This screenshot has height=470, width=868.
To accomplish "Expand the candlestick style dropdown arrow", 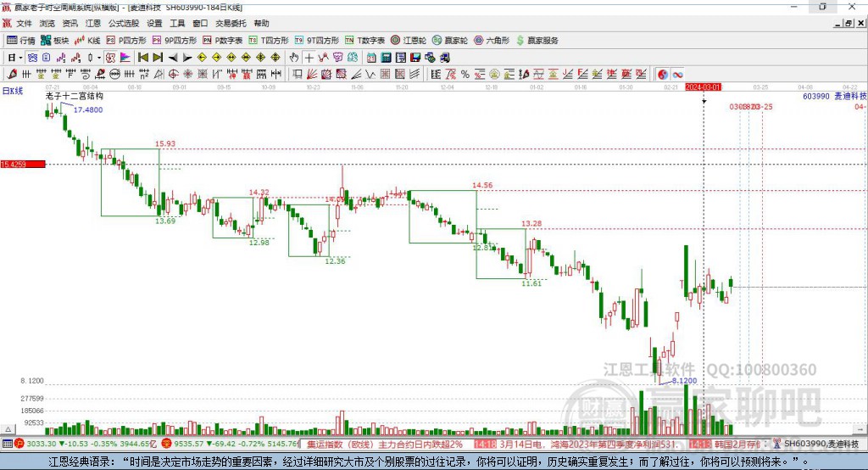I will click(x=99, y=58).
